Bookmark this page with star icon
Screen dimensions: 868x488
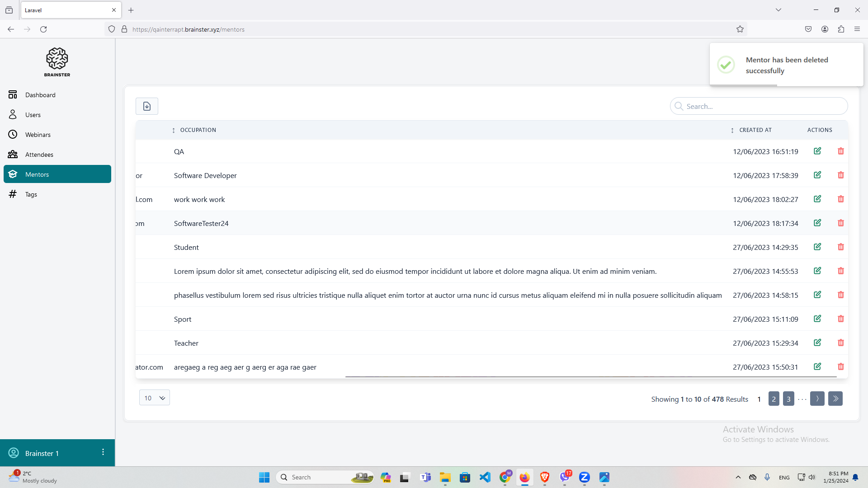(x=740, y=29)
